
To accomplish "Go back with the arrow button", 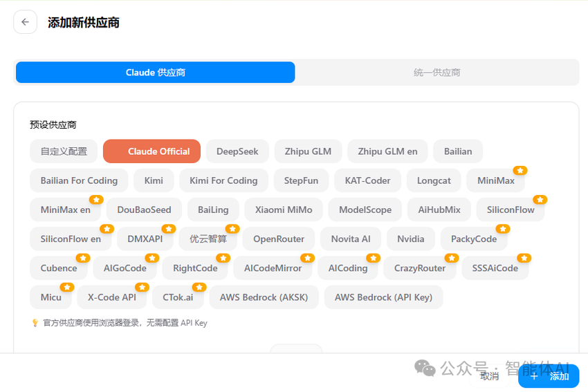I will (25, 22).
